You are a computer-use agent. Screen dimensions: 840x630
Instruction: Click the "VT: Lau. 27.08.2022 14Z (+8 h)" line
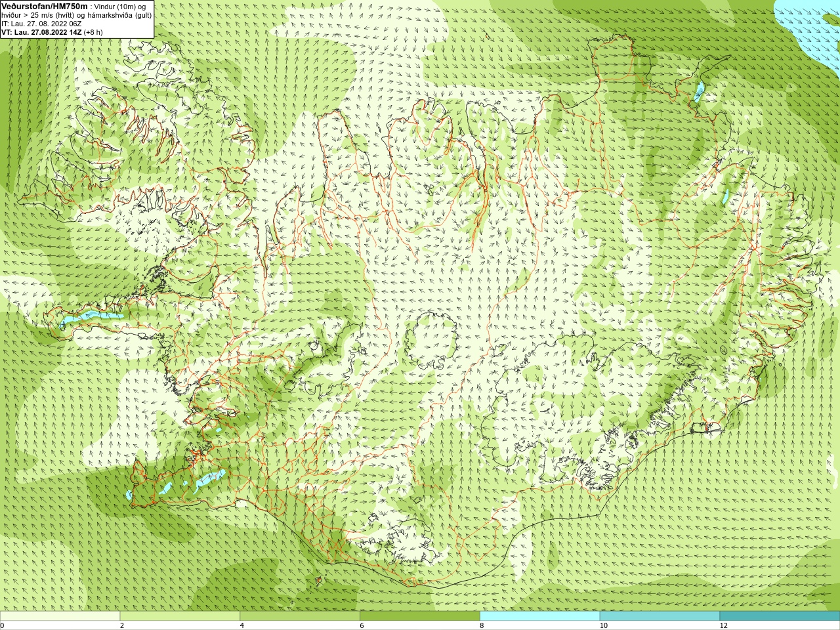pyautogui.click(x=52, y=32)
